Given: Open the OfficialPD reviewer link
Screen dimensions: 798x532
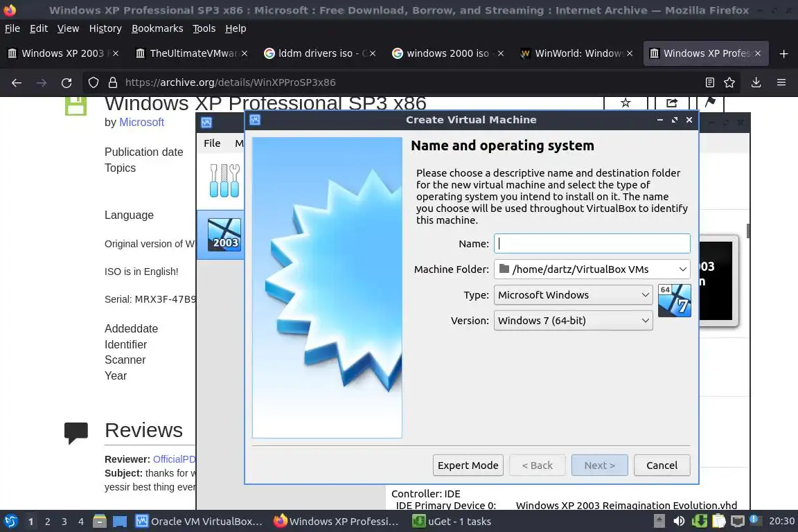Looking at the screenshot, I should tap(175, 459).
